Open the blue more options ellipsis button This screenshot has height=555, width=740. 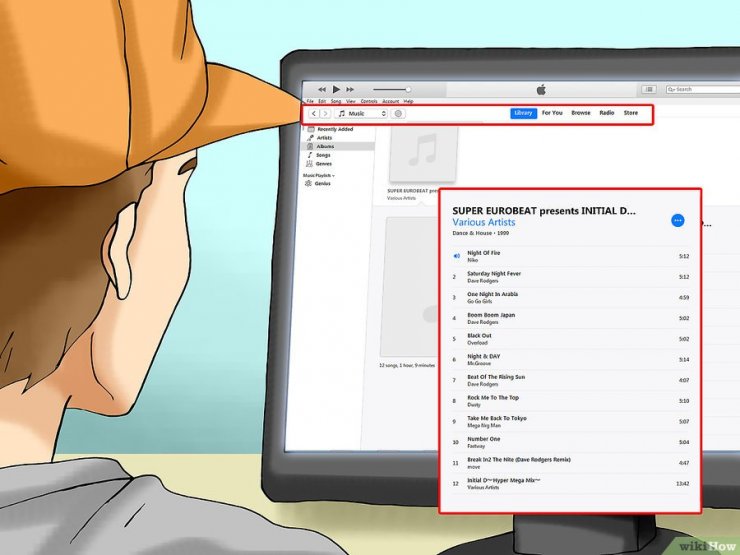click(678, 220)
